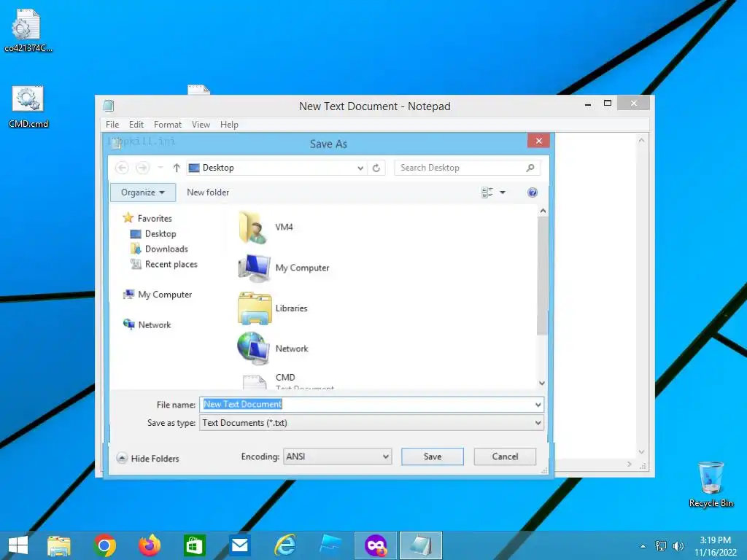This screenshot has height=560, width=747.
Task: Open the Encoding ANSI dropdown
Action: [x=337, y=456]
